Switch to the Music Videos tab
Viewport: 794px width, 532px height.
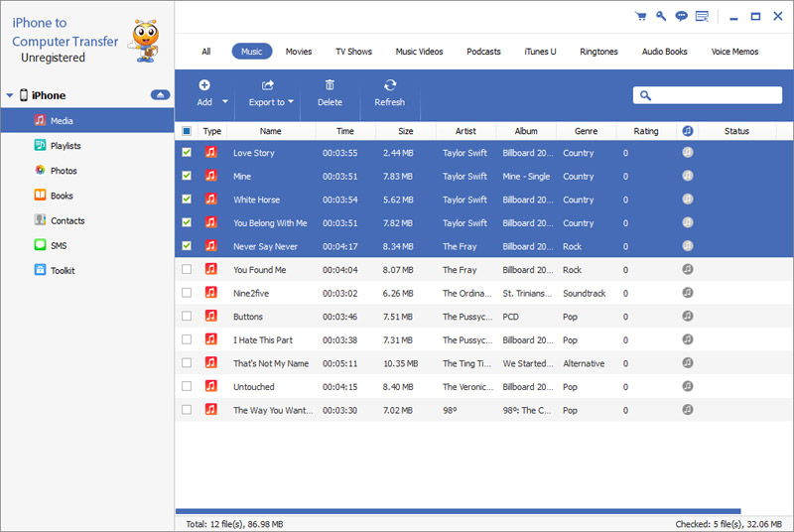coord(419,52)
